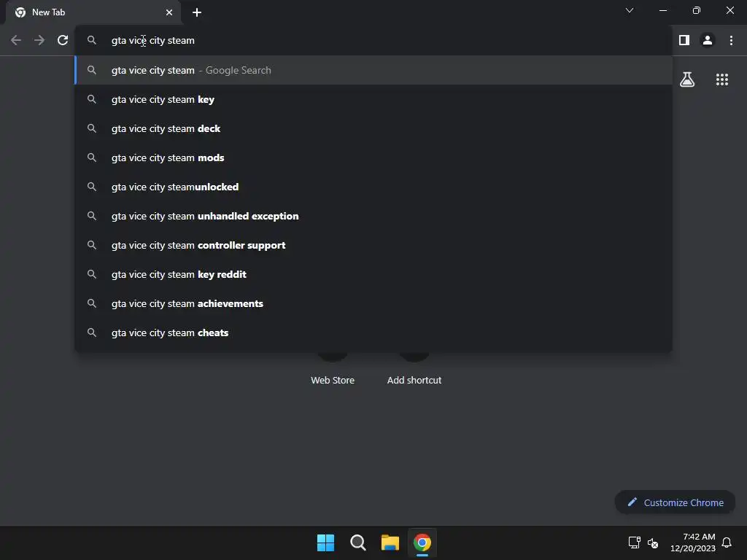Open the Chrome three-dot menu
The image size is (747, 560).
coord(731,41)
